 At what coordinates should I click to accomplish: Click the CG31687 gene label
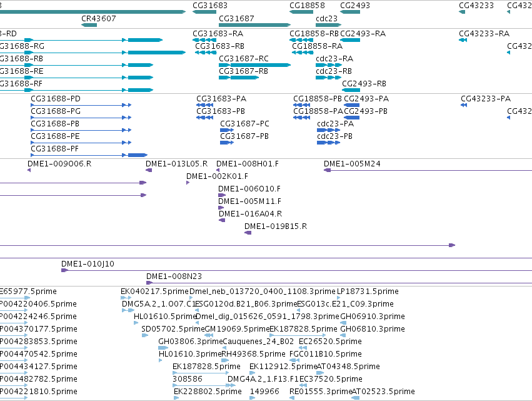click(236, 18)
